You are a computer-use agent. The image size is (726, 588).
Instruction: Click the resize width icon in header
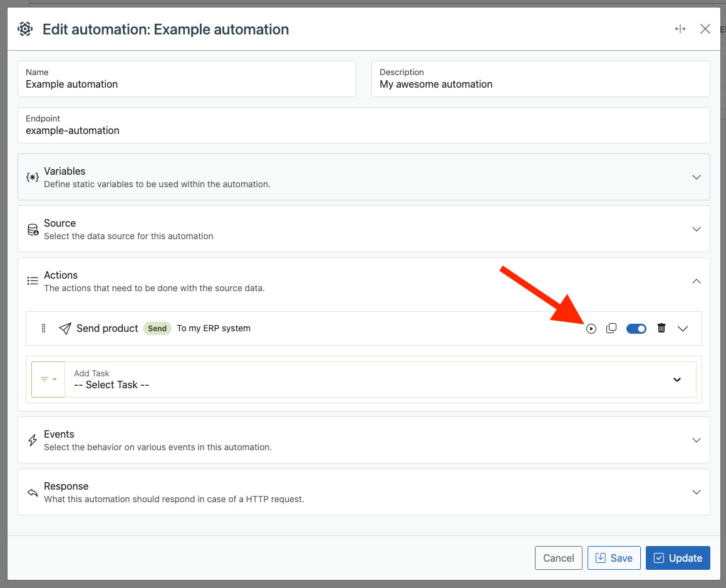(x=680, y=29)
